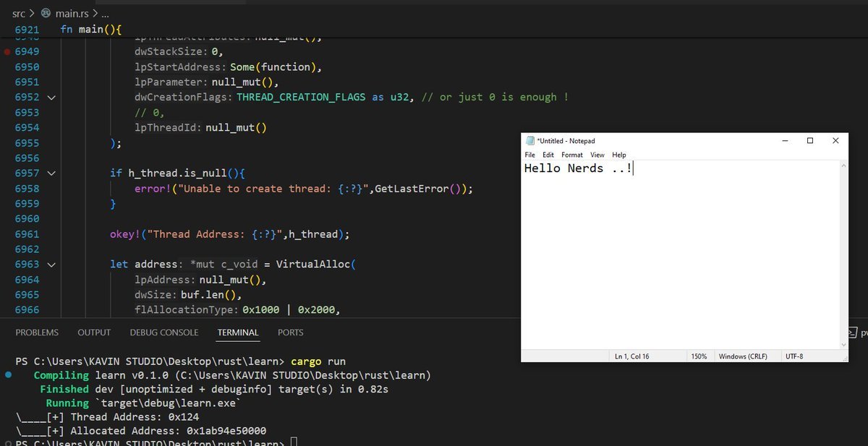Collapse the fold at line 6952
The width and height of the screenshot is (868, 446).
[x=51, y=97]
